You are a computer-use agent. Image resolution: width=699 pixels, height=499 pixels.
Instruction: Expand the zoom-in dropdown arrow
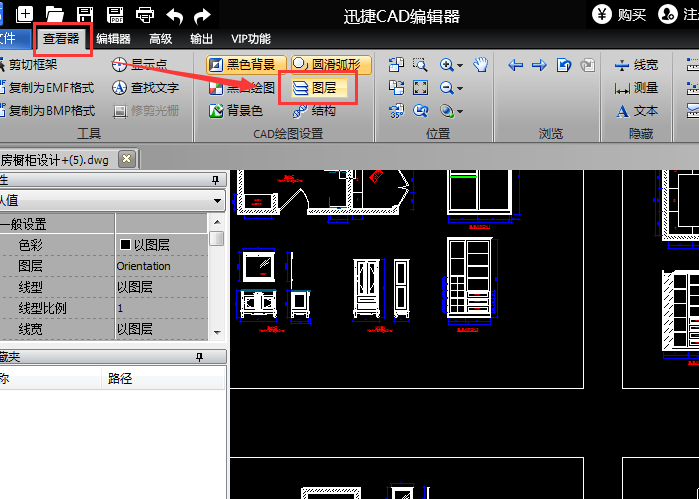click(460, 65)
